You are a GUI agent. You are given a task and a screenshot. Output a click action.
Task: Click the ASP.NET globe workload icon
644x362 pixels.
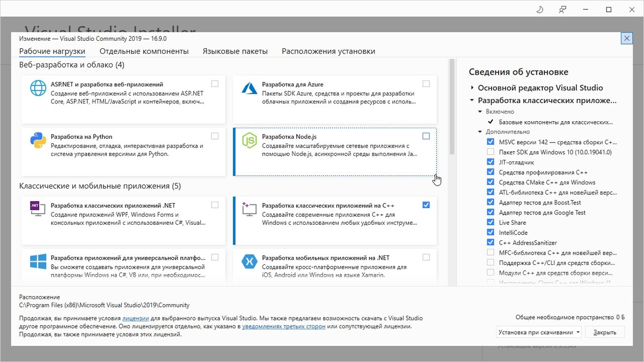(38, 89)
